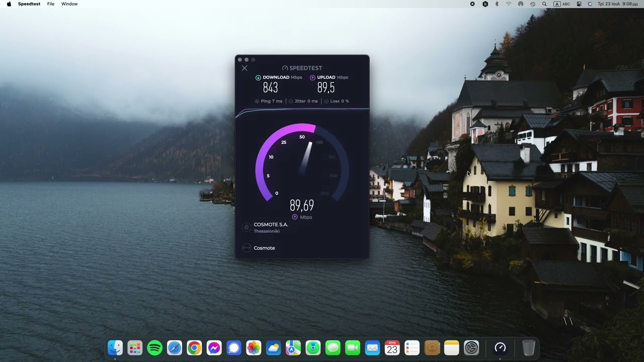Image resolution: width=644 pixels, height=362 pixels.
Task: Launch Google Chrome from the Dock
Action: click(194, 347)
